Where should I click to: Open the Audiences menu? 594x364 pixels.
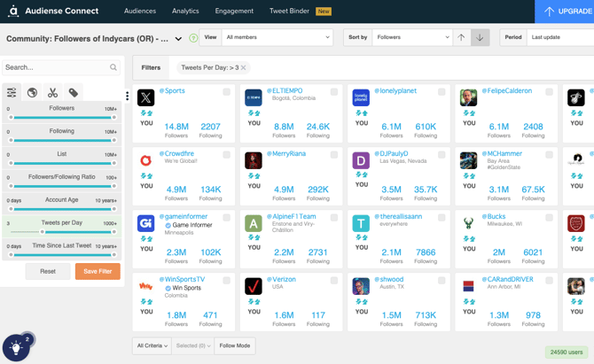(140, 11)
